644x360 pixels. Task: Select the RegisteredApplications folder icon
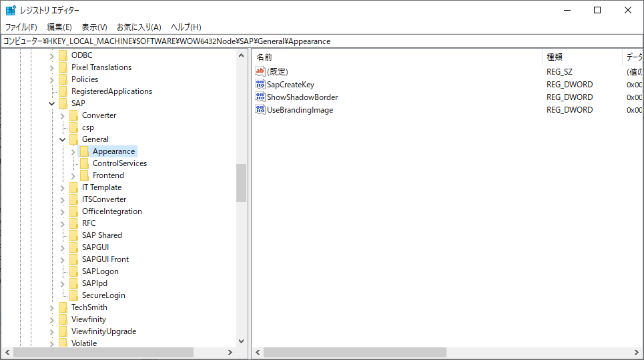(x=63, y=91)
